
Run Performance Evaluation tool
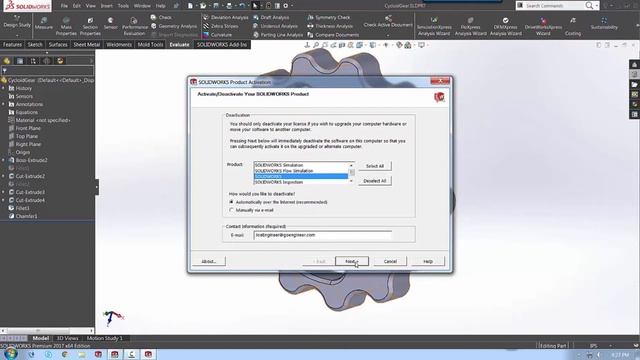(x=134, y=26)
